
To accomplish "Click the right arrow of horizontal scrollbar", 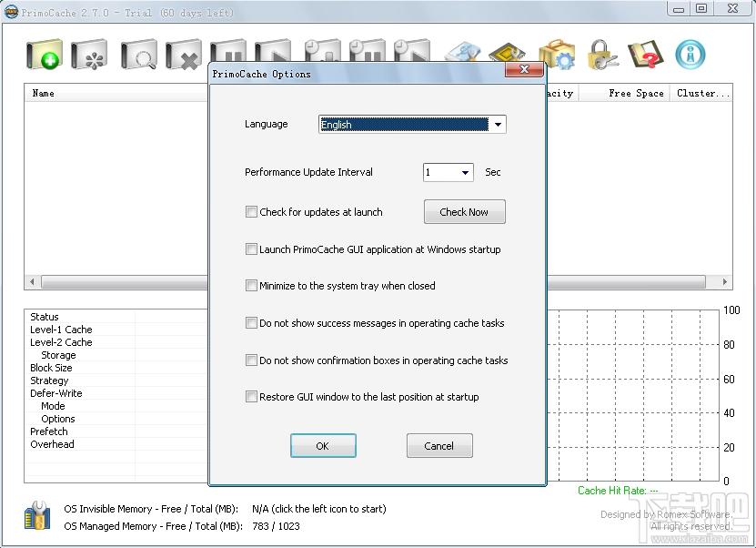I will coord(725,281).
